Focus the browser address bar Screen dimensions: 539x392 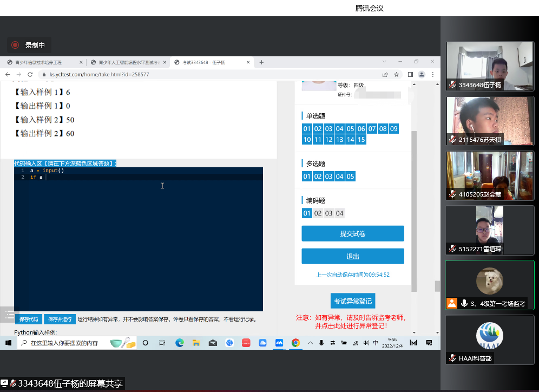[x=209, y=74]
